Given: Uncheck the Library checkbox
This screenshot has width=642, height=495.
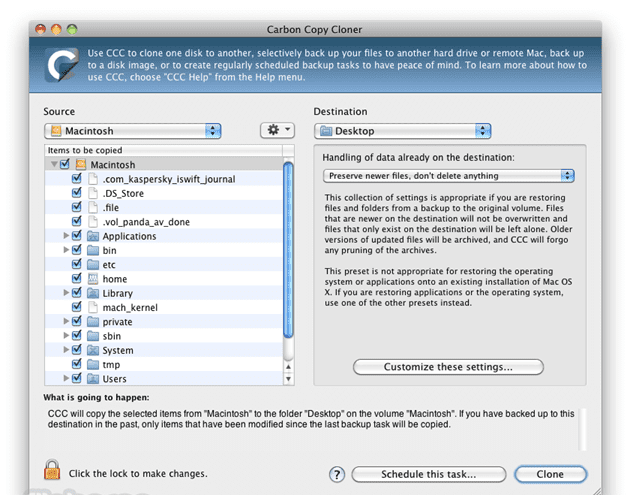Looking at the screenshot, I should 77,293.
